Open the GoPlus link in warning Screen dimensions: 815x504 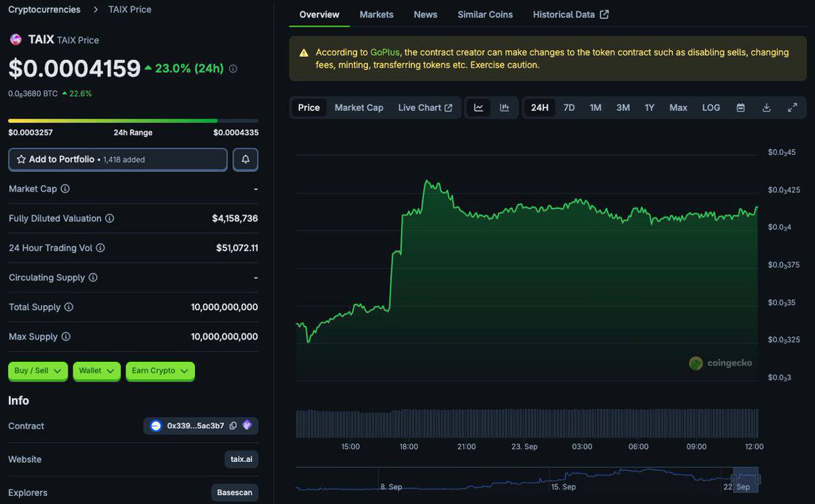pyautogui.click(x=384, y=52)
